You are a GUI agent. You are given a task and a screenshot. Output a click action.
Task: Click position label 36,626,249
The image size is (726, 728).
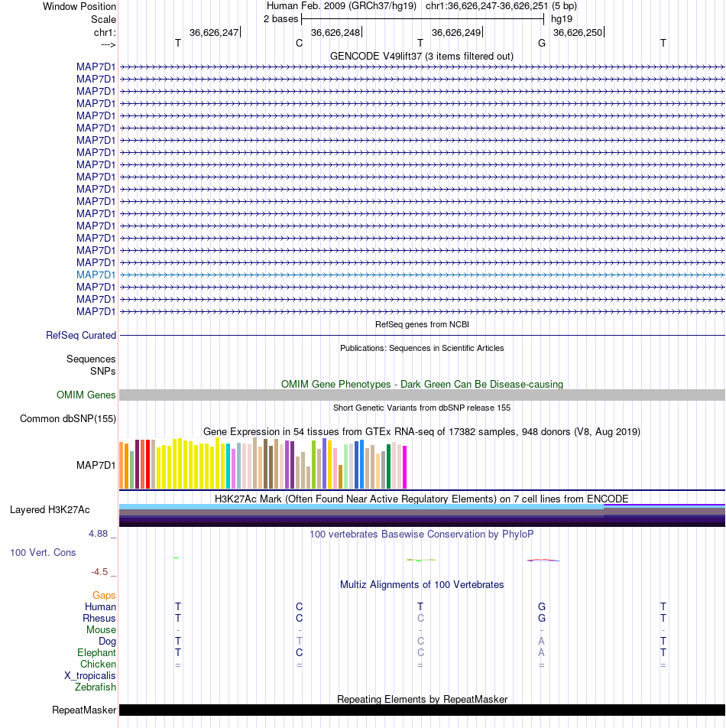point(456,32)
